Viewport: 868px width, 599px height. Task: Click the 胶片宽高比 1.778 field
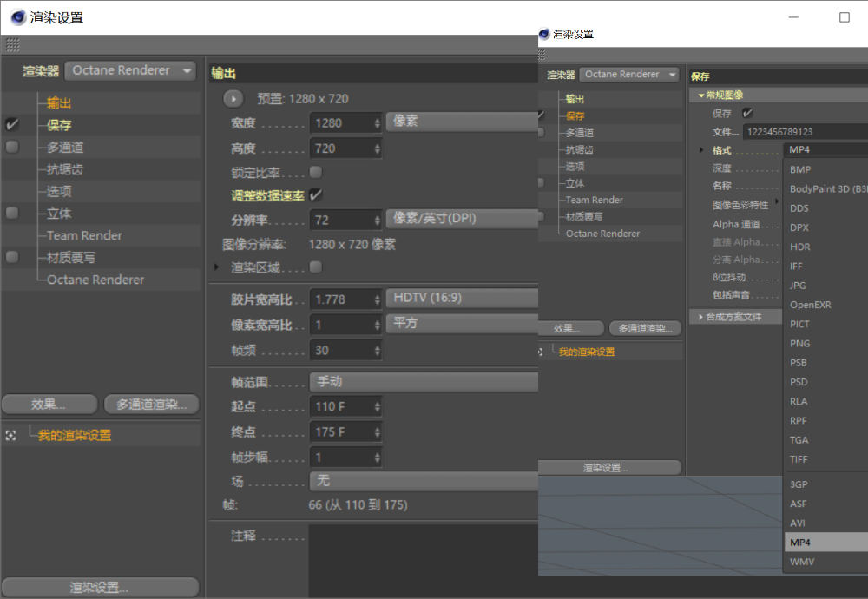345,299
